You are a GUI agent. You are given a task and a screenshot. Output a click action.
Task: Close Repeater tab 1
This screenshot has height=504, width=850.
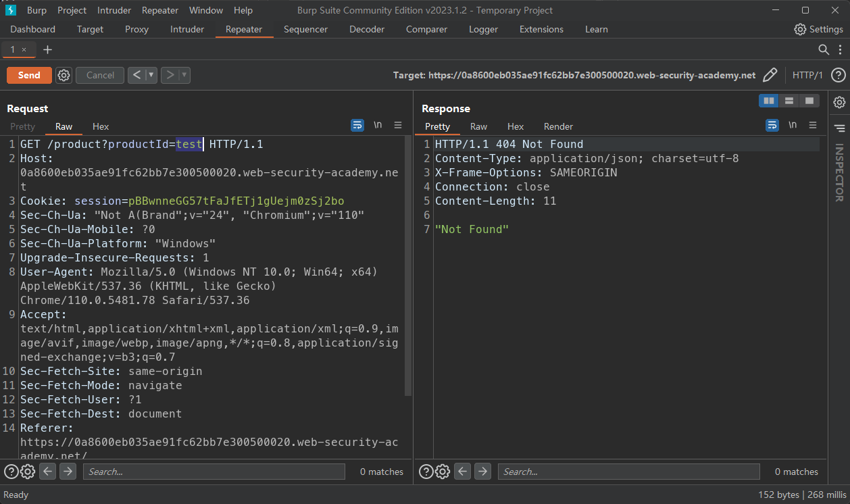tap(24, 49)
